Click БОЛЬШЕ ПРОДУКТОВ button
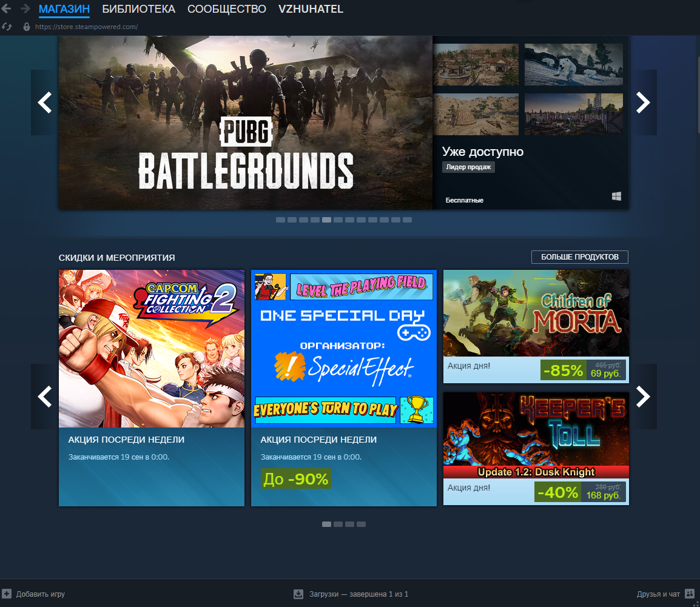 pos(579,257)
